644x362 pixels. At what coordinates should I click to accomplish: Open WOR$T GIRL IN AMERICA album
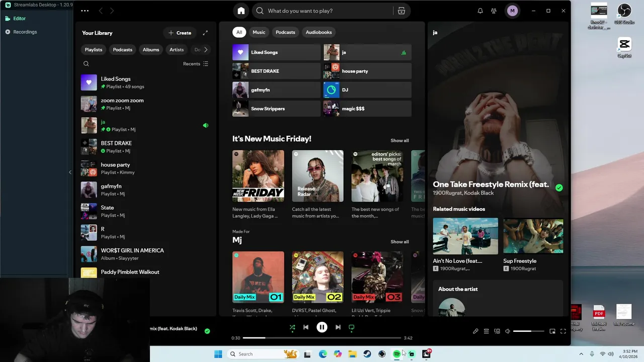click(145, 254)
